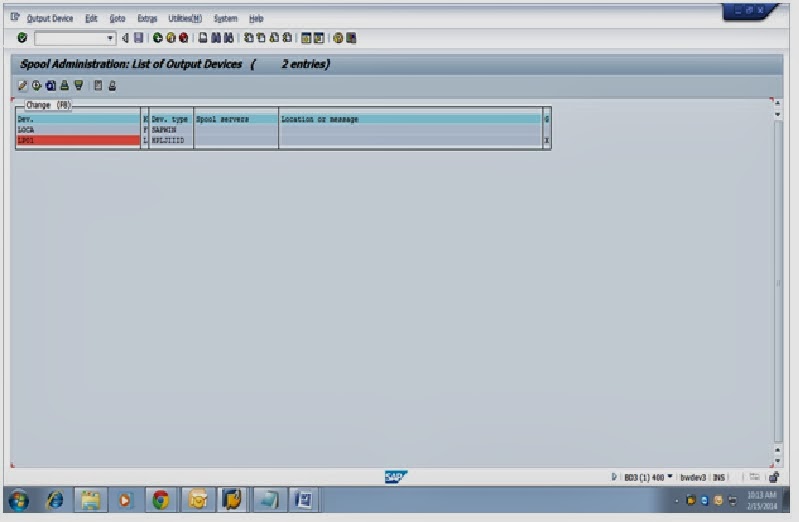Click the Find binoculars icon
The width and height of the screenshot is (799, 522).
pyautogui.click(x=216, y=38)
